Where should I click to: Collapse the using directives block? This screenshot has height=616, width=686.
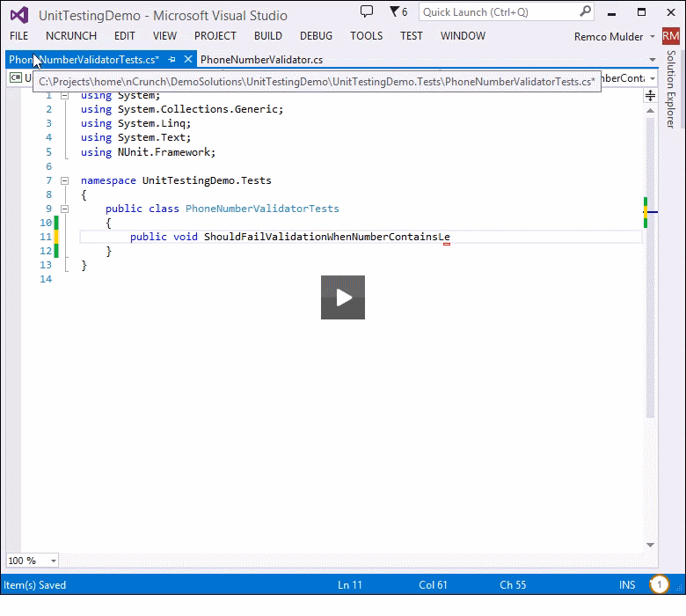point(64,95)
